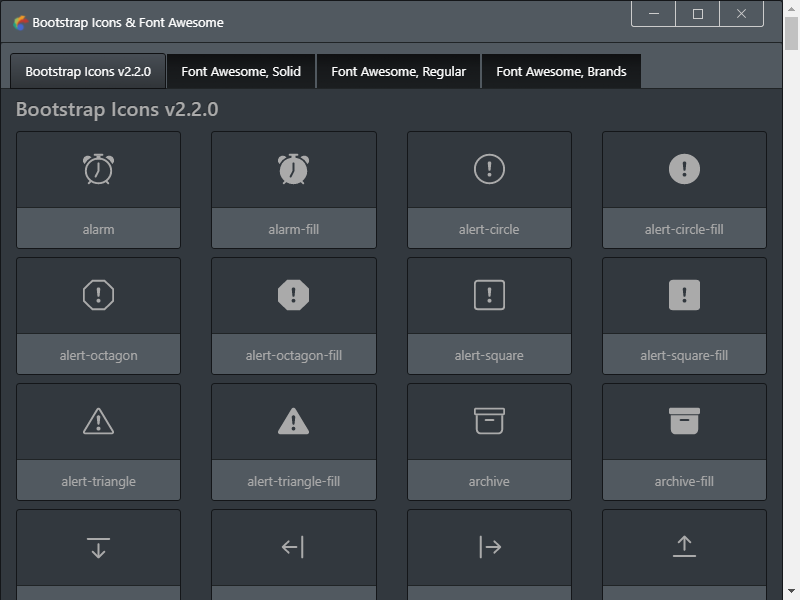Switch to the Font Awesome, Solid tab
This screenshot has width=800, height=600.
(241, 71)
